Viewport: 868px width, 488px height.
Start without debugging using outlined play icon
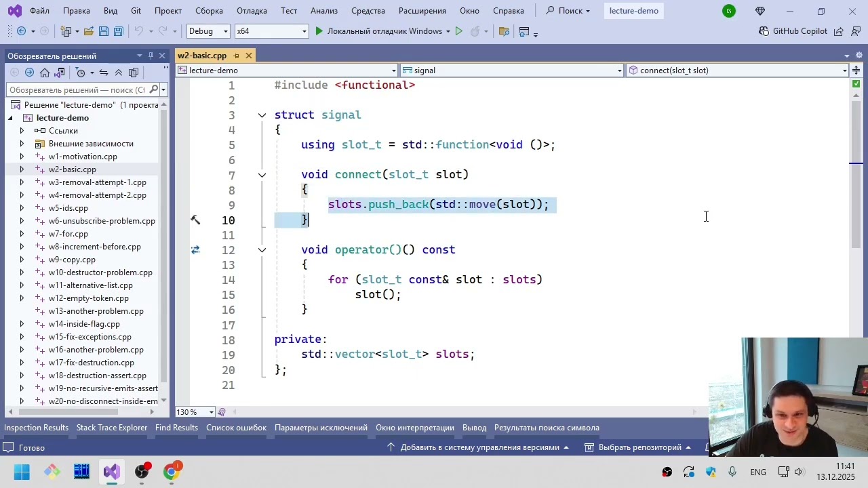coord(459,31)
